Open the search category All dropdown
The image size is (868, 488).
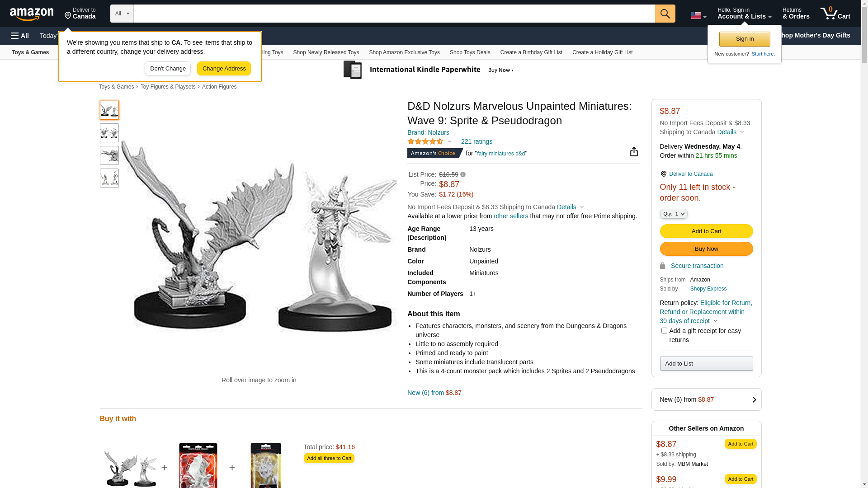tap(122, 14)
